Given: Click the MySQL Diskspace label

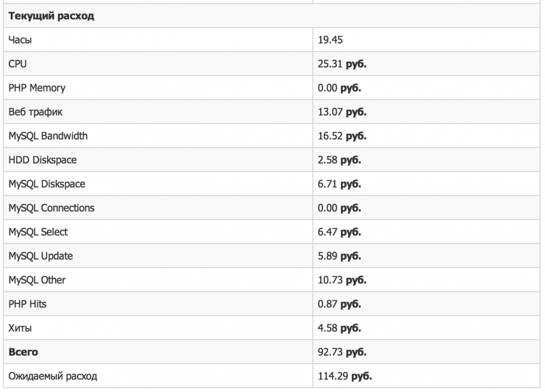Looking at the screenshot, I should click(x=47, y=184).
